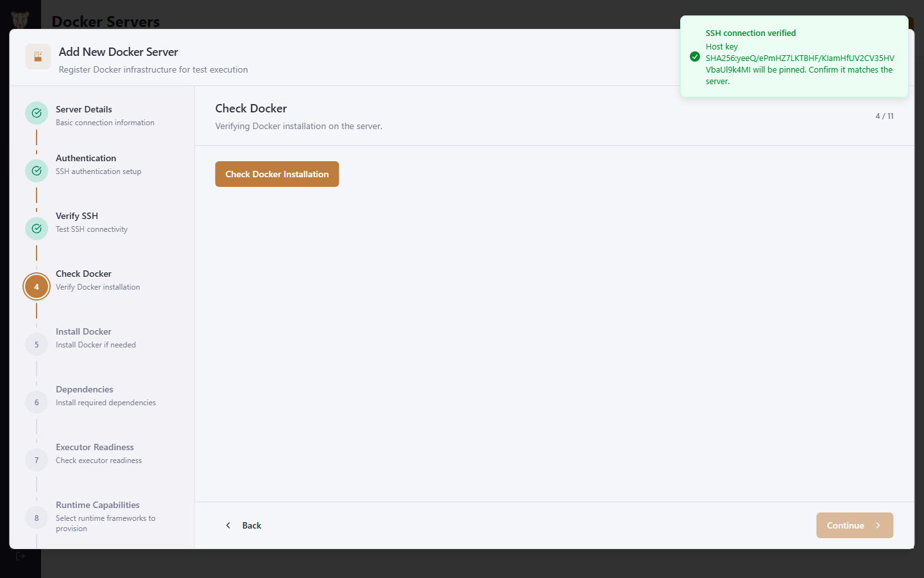The image size is (924, 578).
Task: Click the 'Add New Docker Server' dialog title
Action: 119,52
